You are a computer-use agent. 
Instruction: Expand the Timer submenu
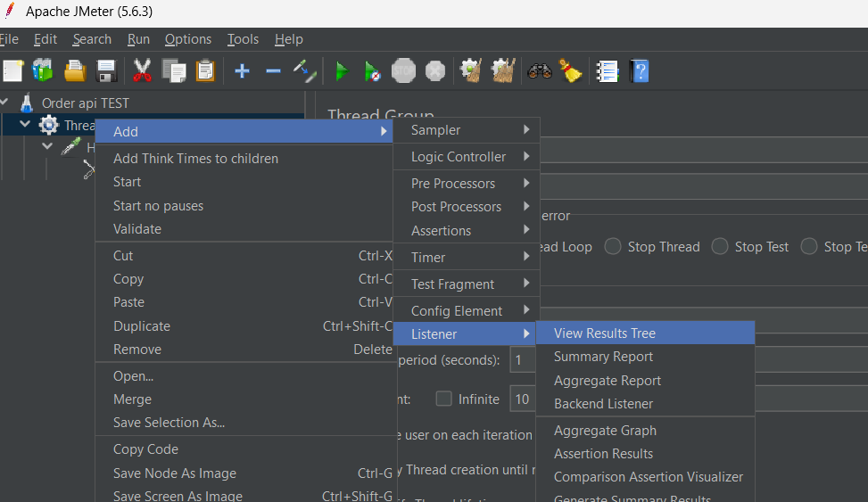(466, 257)
